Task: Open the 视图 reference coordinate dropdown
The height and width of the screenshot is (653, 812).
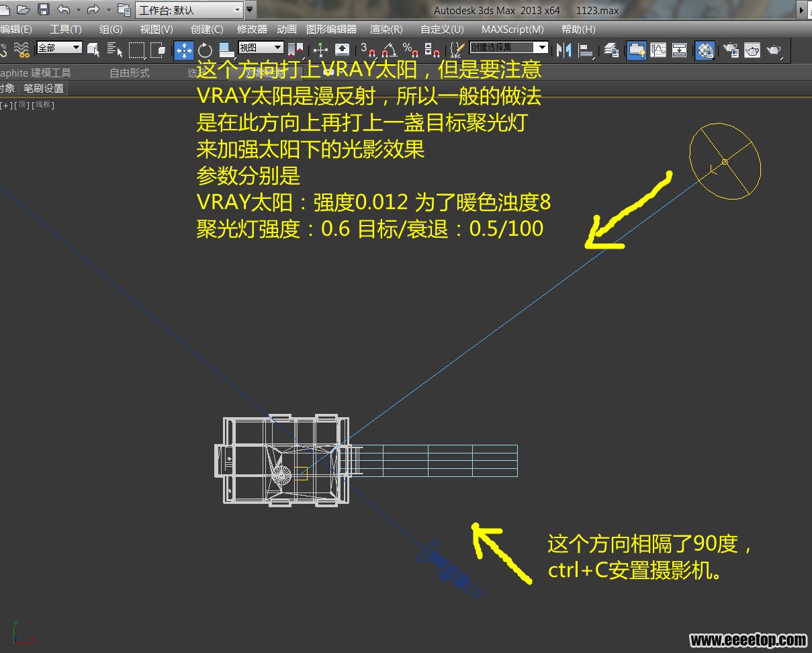Action: pyautogui.click(x=261, y=48)
